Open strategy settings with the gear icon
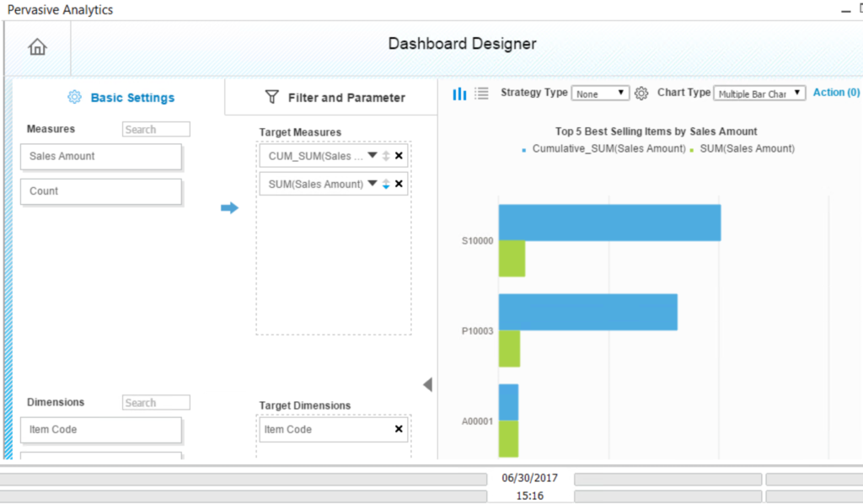This screenshot has width=863, height=504. pos(641,94)
